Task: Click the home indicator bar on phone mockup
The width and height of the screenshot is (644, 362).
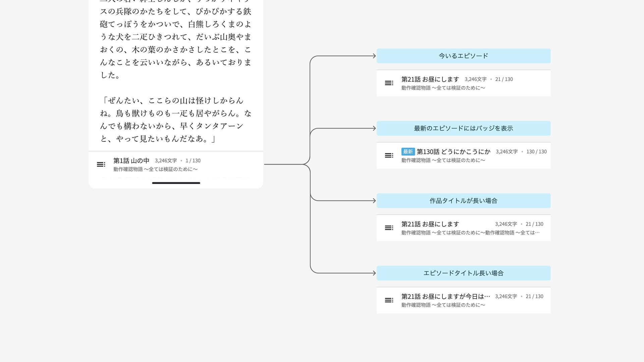Action: click(x=176, y=183)
